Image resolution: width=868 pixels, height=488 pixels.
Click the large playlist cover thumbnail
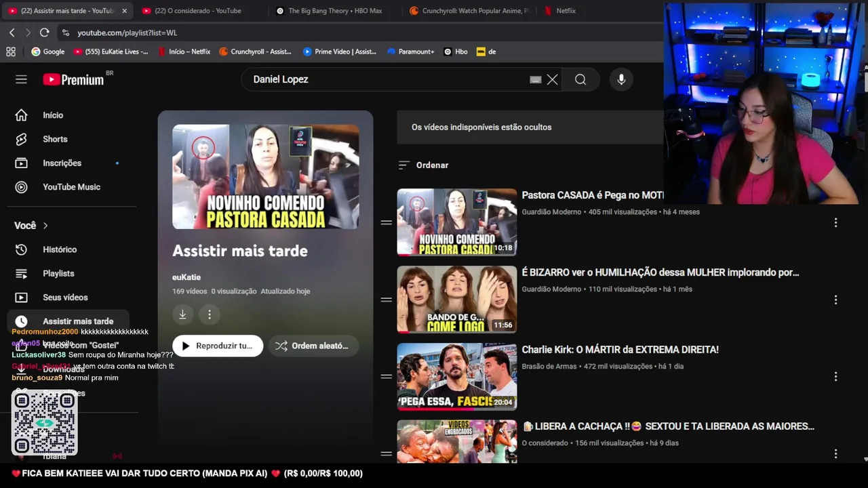click(x=265, y=176)
